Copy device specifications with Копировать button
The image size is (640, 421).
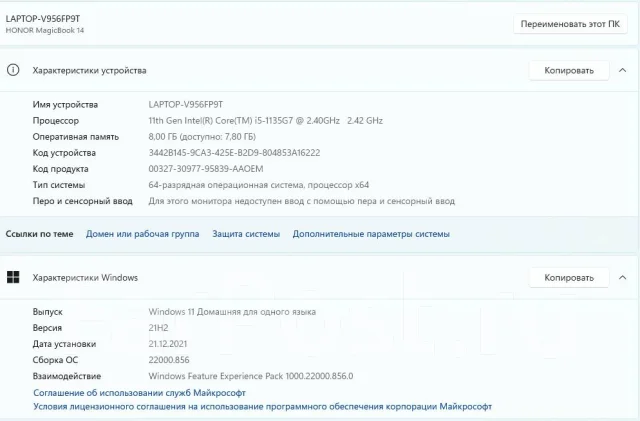coord(569,71)
